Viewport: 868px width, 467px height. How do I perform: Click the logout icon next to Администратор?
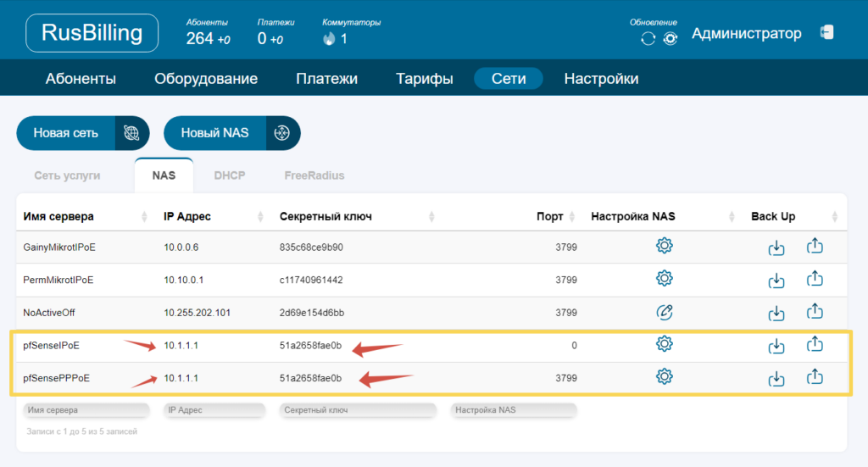coord(826,33)
